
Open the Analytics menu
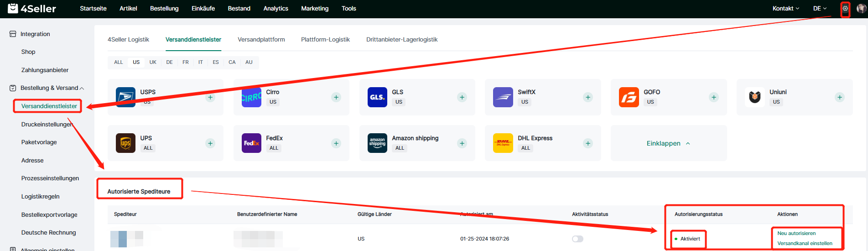coord(275,9)
